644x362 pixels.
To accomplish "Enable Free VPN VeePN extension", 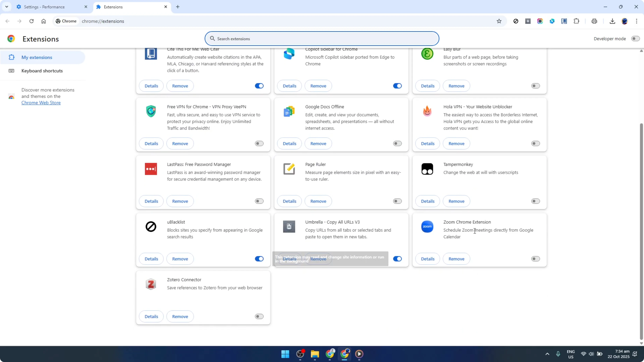I will click(259, 144).
